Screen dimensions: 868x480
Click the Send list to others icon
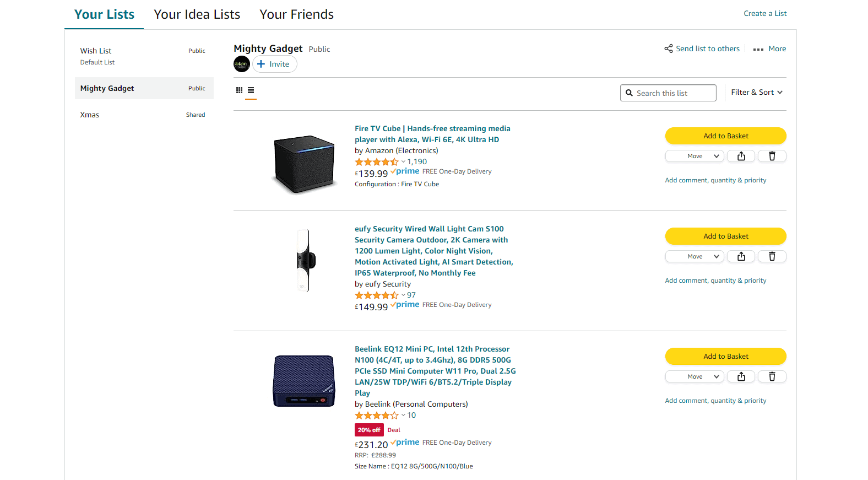(669, 48)
